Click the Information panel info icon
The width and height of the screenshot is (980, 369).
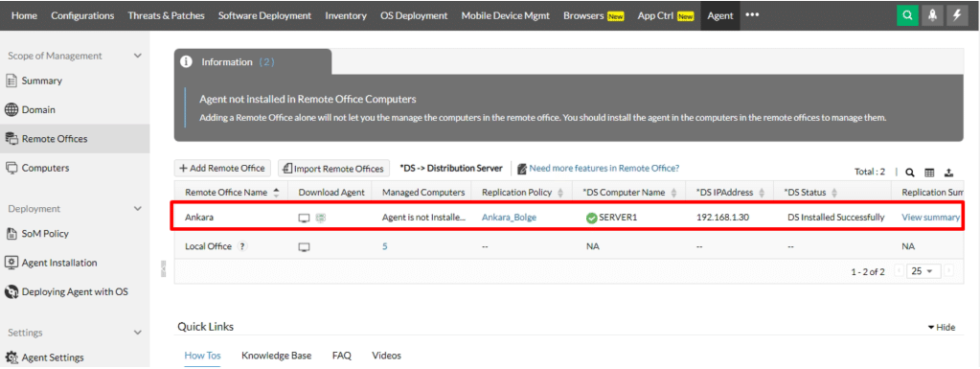[186, 62]
